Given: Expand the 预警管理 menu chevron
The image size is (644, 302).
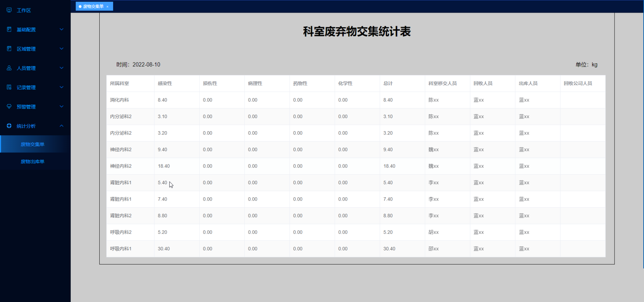Looking at the screenshot, I should (62, 106).
